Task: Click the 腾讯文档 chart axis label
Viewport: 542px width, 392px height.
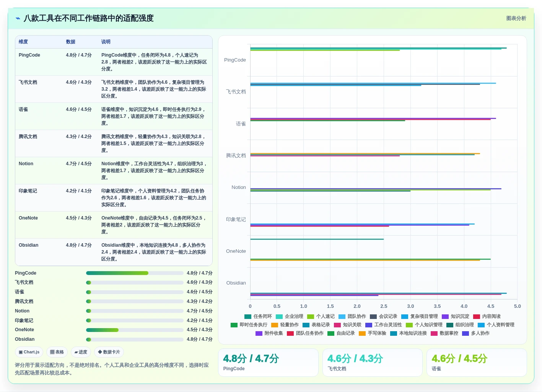Action: [236, 156]
